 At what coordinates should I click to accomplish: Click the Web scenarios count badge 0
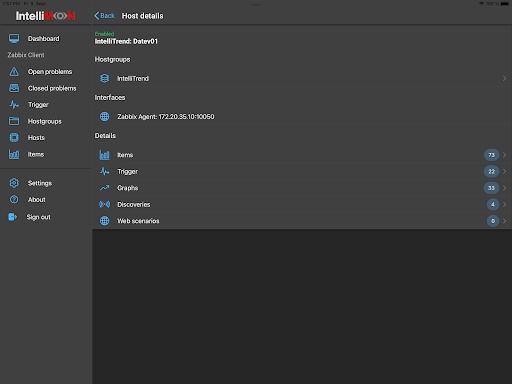tap(493, 221)
